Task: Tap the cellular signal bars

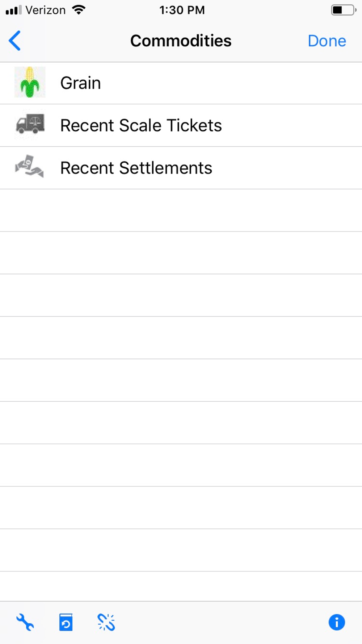Action: [13, 10]
